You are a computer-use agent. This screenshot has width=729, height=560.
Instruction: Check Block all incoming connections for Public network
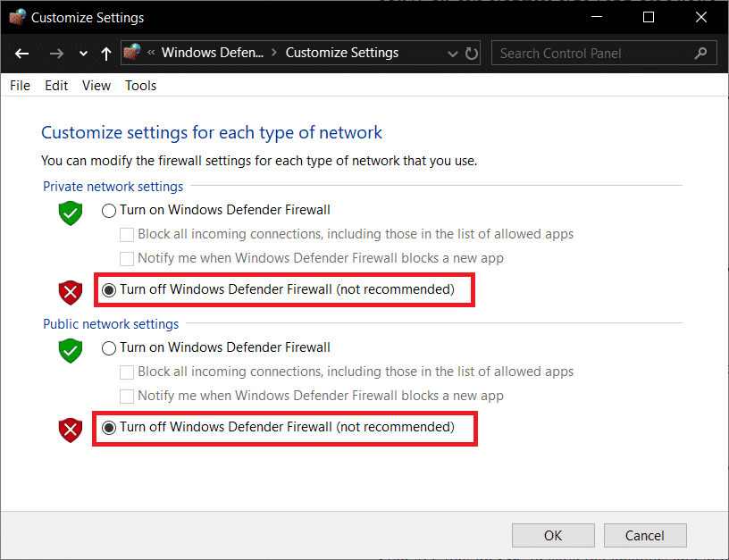click(x=125, y=372)
